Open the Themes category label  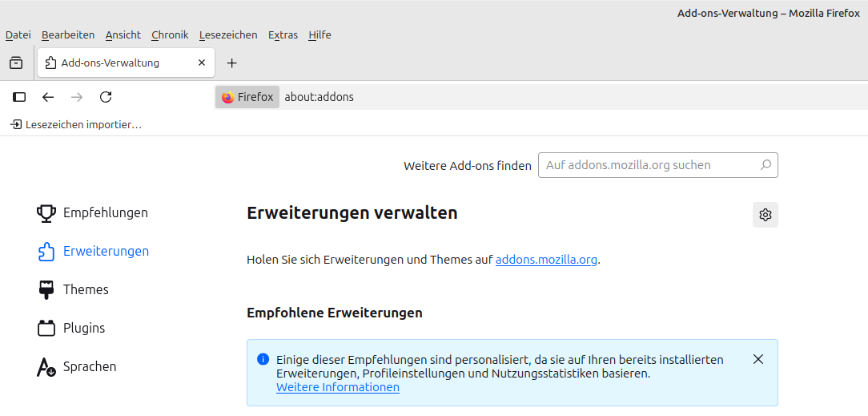[86, 289]
